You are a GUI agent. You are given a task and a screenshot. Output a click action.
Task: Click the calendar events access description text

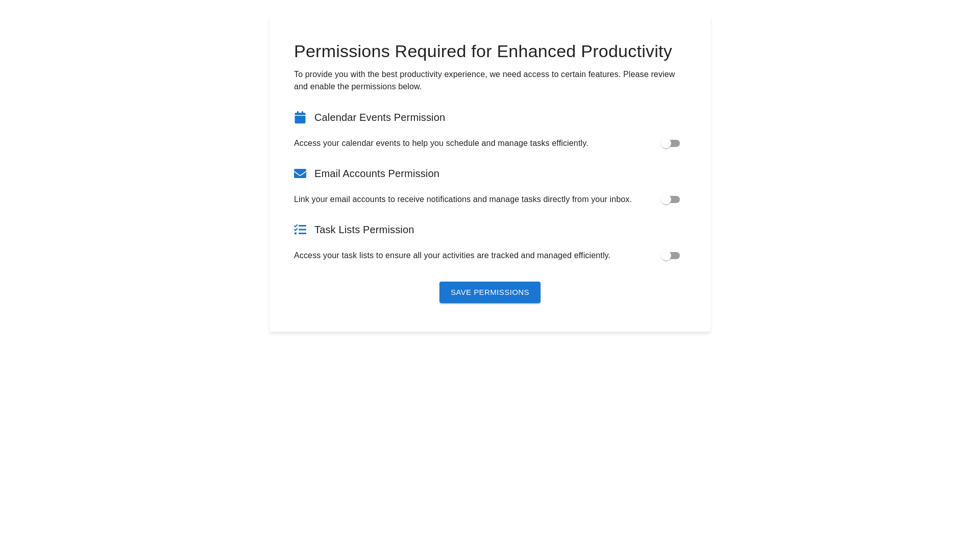tap(440, 143)
